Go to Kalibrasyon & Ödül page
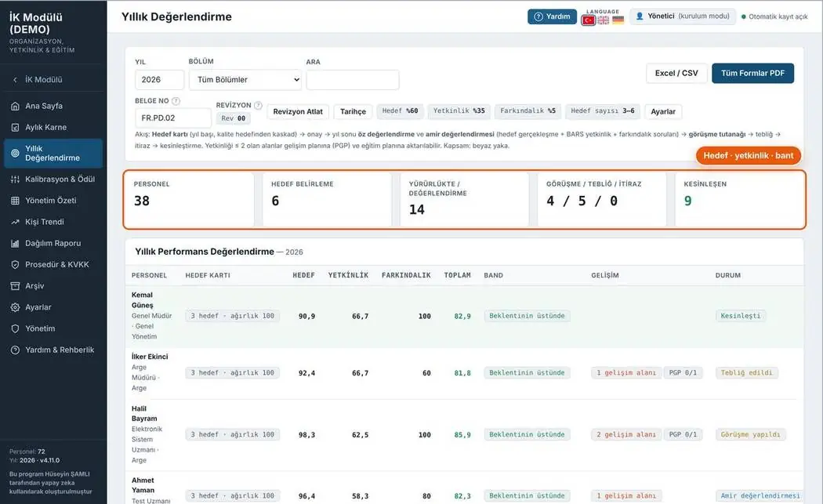 pyautogui.click(x=53, y=179)
